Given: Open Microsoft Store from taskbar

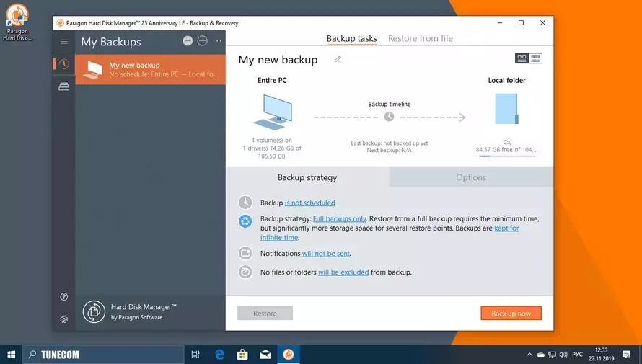Looking at the screenshot, I should 242,354.
